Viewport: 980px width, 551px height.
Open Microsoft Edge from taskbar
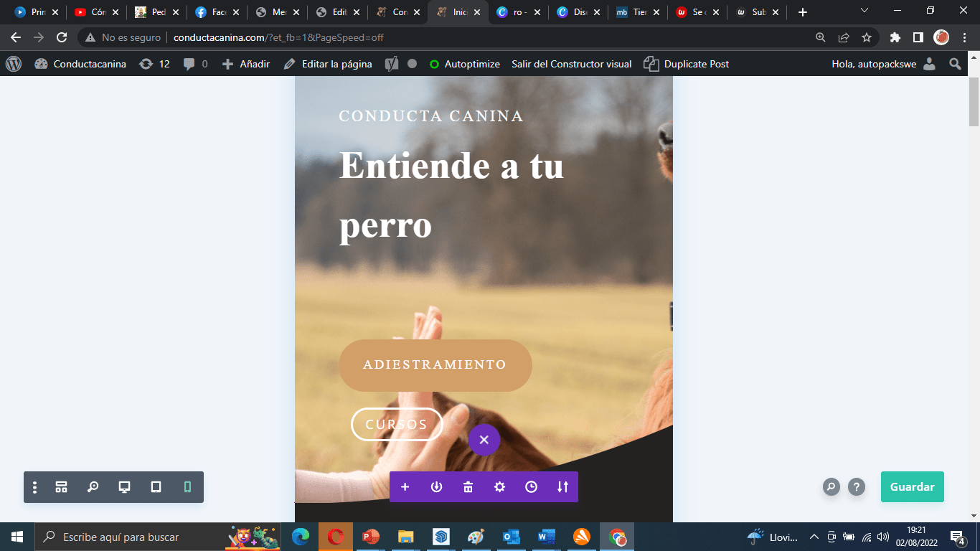pyautogui.click(x=301, y=537)
